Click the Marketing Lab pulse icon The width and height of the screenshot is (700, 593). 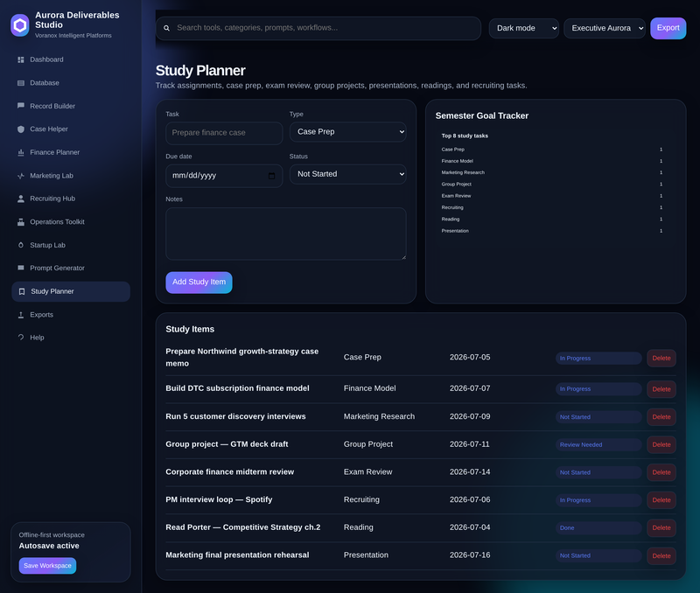tap(20, 176)
